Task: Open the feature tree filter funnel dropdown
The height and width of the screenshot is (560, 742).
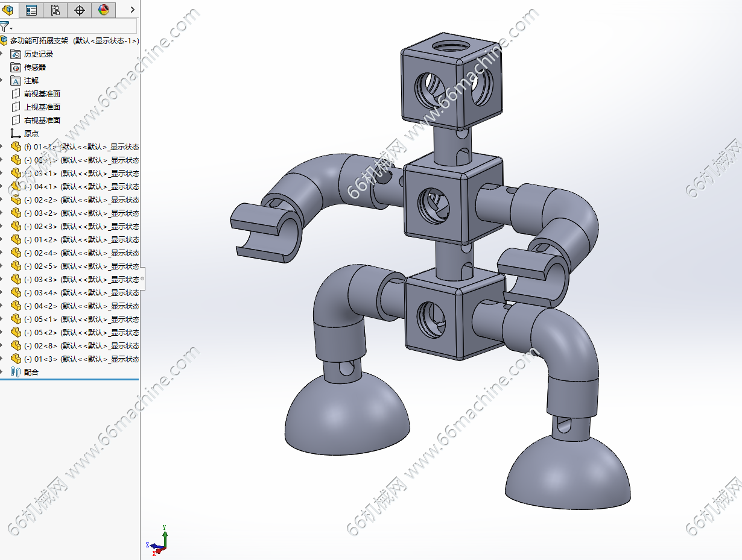Action: click(5, 27)
